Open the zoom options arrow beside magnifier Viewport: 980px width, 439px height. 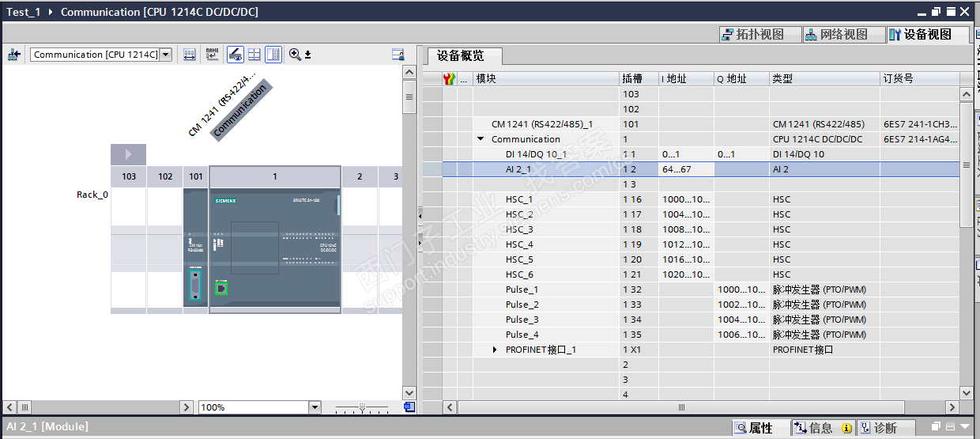click(308, 55)
